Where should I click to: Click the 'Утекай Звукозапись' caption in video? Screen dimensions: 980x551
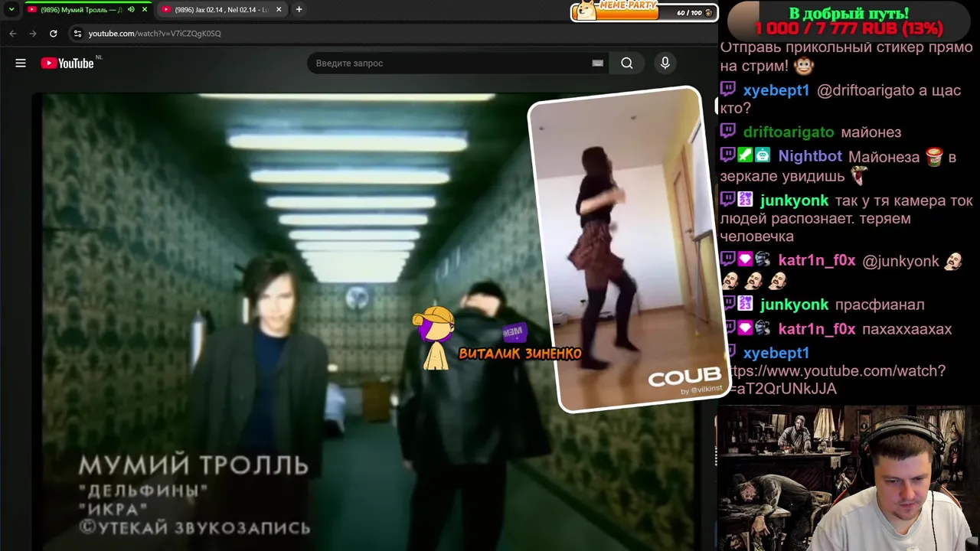(x=194, y=528)
